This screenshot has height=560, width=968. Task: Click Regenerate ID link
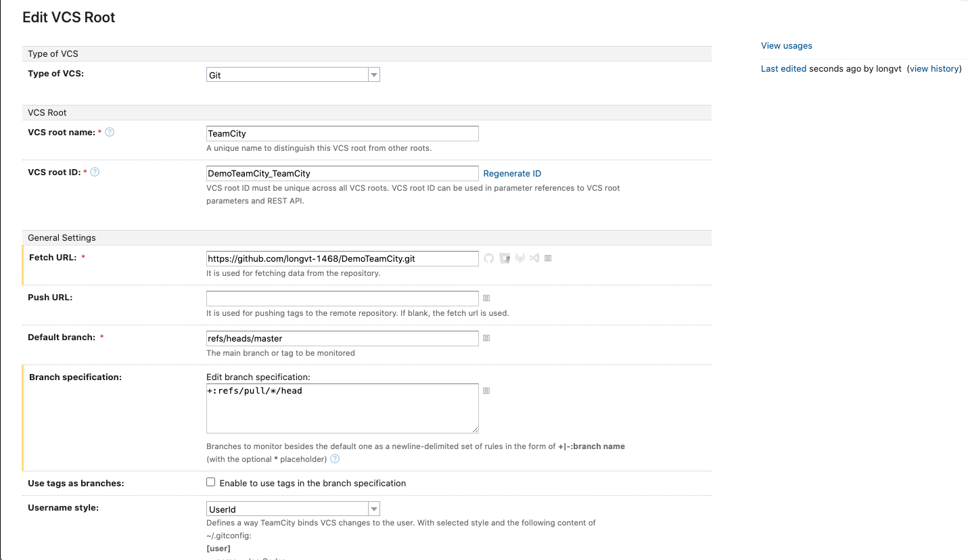point(512,174)
